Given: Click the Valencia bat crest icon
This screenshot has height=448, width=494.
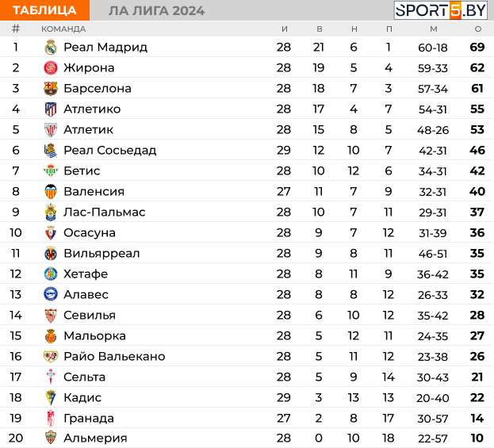Looking at the screenshot, I should coord(51,192).
